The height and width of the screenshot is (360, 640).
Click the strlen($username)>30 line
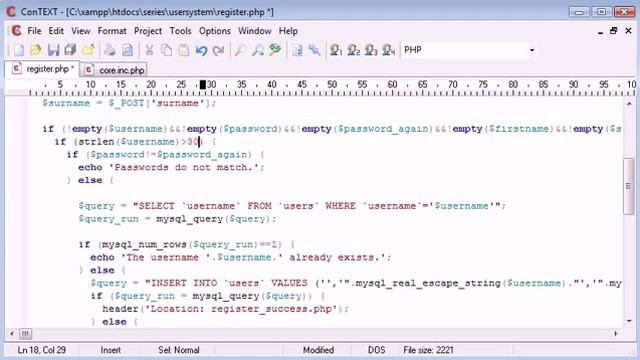[x=136, y=142]
